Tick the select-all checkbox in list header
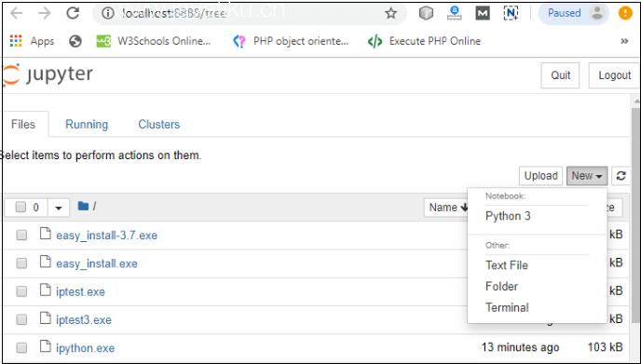Image resolution: width=641 pixels, height=364 pixels. pos(20,207)
